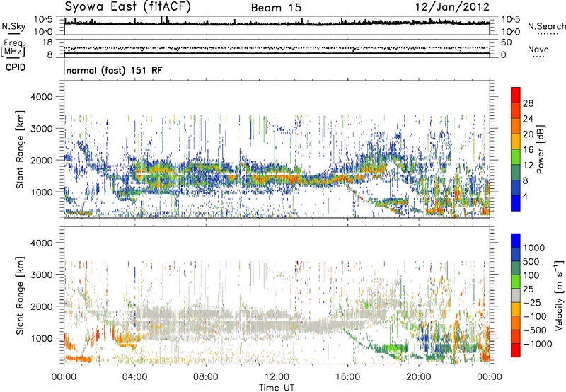Viewport: 566px width, 392px height.
Task: Click the '60' tick on Nave axis
Action: 506,42
